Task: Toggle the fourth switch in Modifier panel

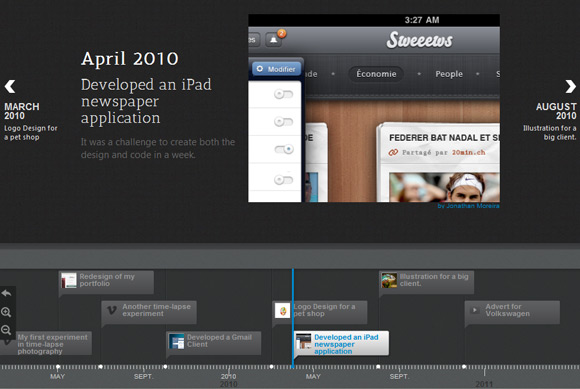Action: (283, 180)
